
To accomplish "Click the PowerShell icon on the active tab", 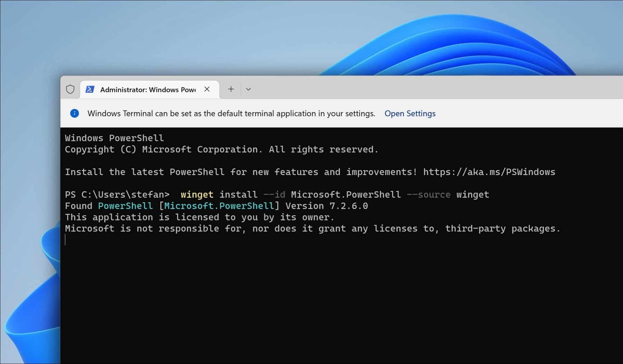I will click(90, 89).
